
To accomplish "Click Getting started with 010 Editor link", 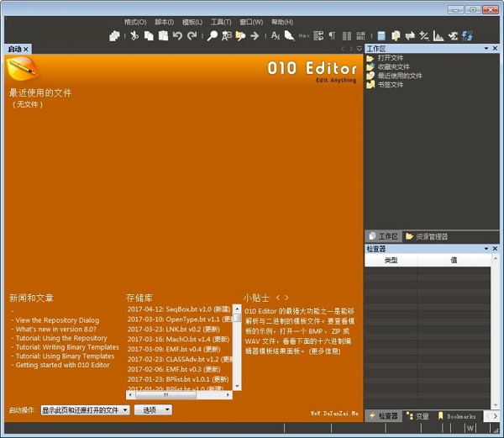I will coord(62,365).
